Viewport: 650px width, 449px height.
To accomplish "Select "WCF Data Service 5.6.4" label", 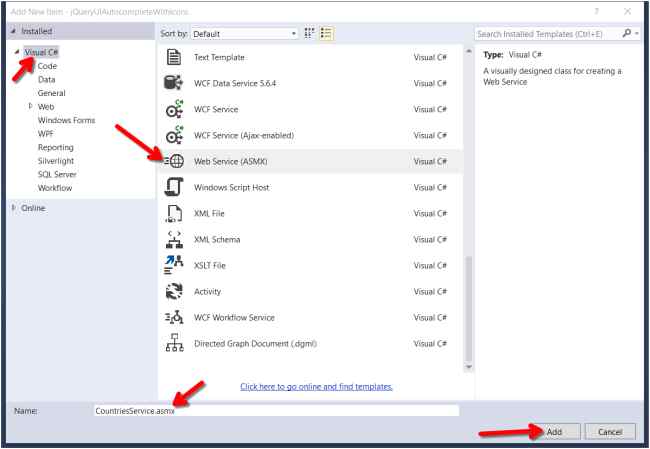I will [x=235, y=83].
